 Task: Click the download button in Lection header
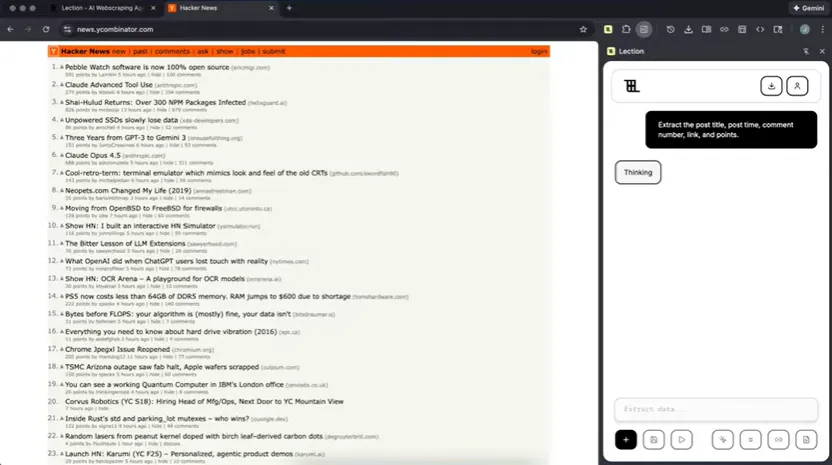pos(770,86)
